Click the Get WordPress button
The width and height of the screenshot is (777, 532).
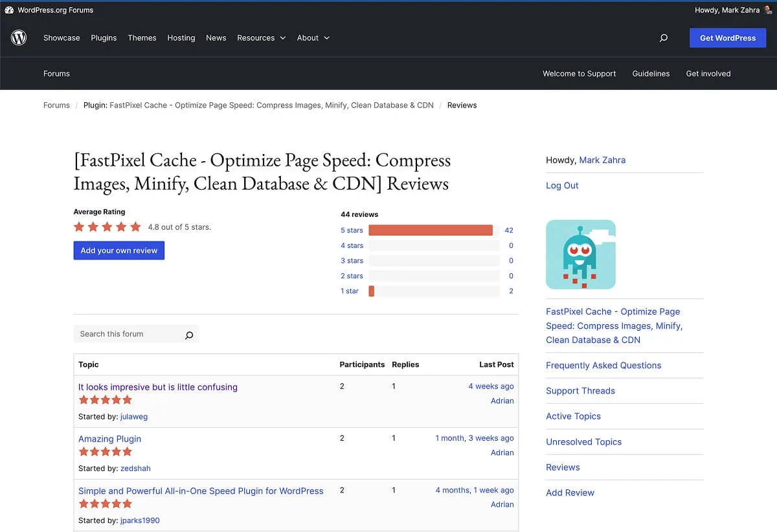click(x=728, y=38)
